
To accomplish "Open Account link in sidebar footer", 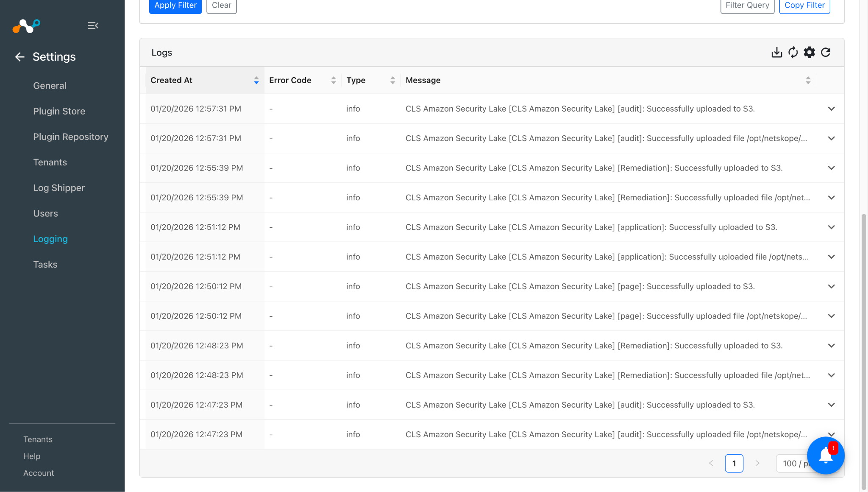I will tap(39, 473).
